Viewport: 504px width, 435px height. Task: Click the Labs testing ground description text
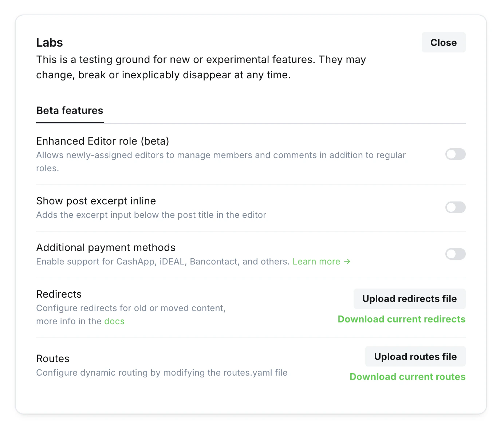(201, 67)
